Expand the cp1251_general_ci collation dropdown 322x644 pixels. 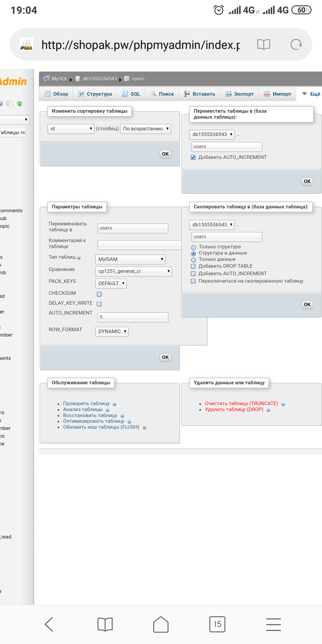click(x=134, y=271)
